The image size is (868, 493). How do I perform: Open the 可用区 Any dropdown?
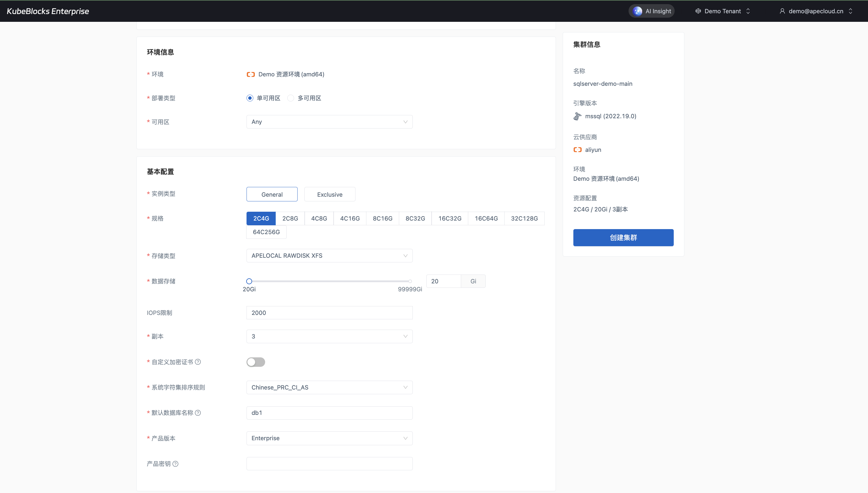(329, 122)
